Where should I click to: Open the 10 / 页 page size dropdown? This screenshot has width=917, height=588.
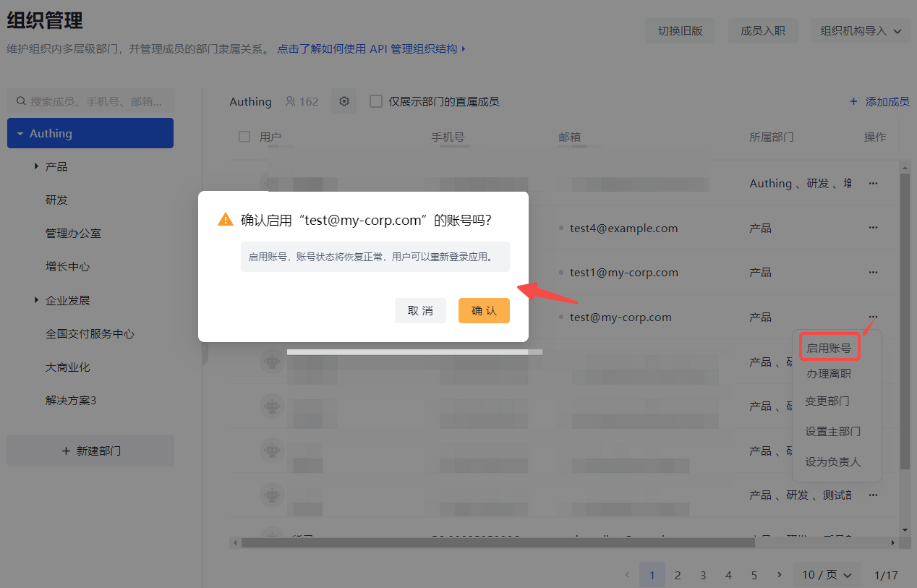(827, 575)
